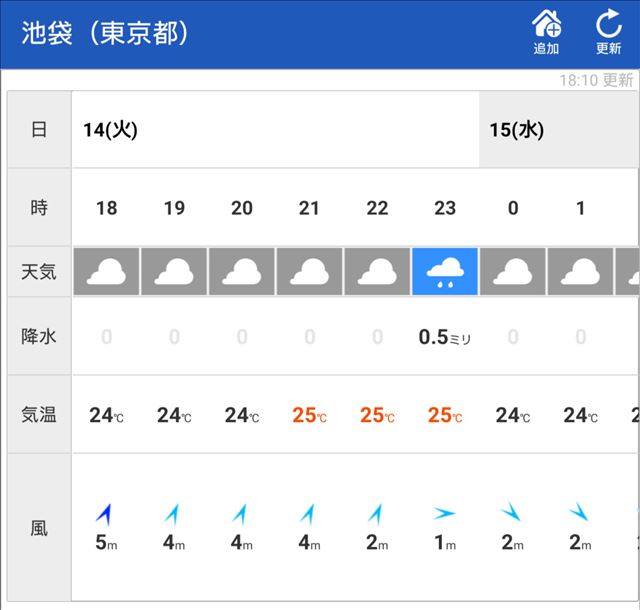The height and width of the screenshot is (610, 640).
Task: Tap the 気温 row label
Action: (39, 415)
